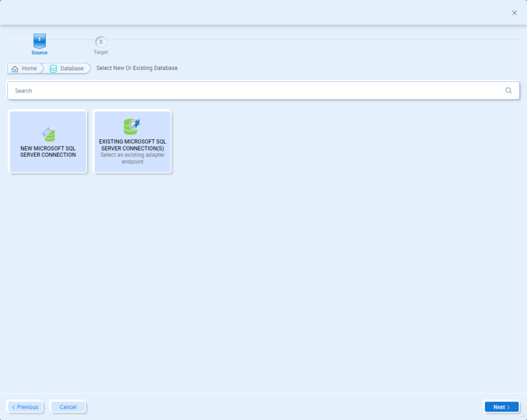The image size is (527, 420).
Task: Choose the EXISTING MICROSOFT SQL SERVER CONNECTION(S) tile
Action: (132, 142)
